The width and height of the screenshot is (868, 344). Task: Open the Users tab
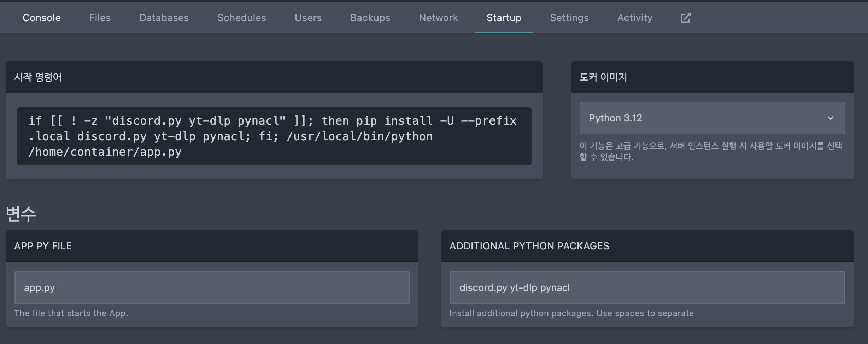tap(308, 18)
